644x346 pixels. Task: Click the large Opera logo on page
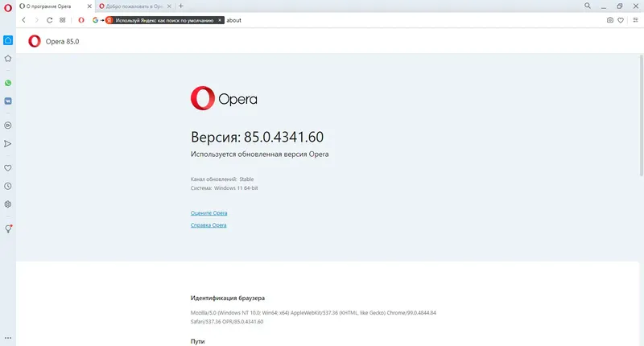tap(224, 98)
